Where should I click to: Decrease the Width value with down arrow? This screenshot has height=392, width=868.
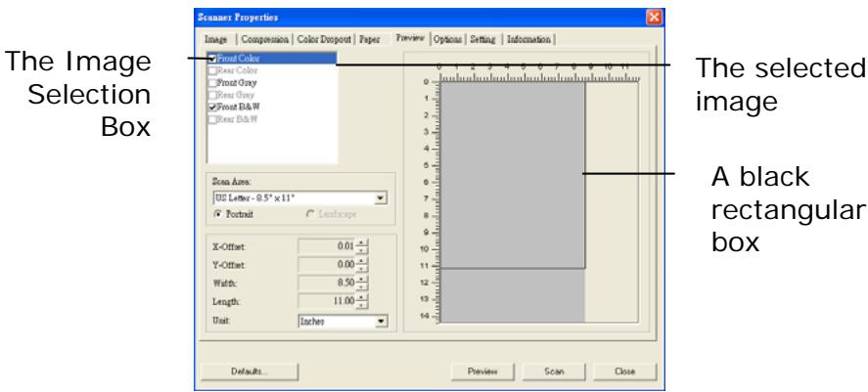[x=361, y=286]
